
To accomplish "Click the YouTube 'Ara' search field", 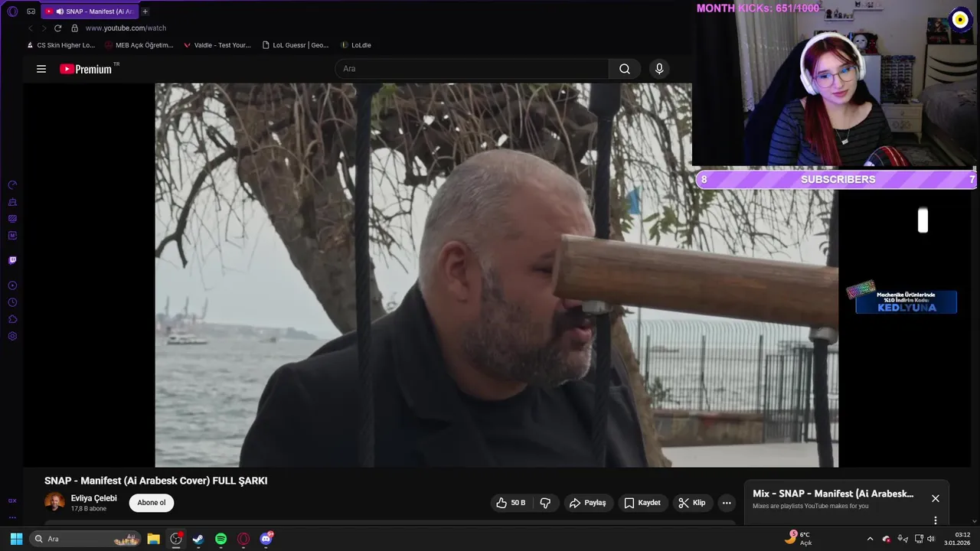I will [x=472, y=69].
